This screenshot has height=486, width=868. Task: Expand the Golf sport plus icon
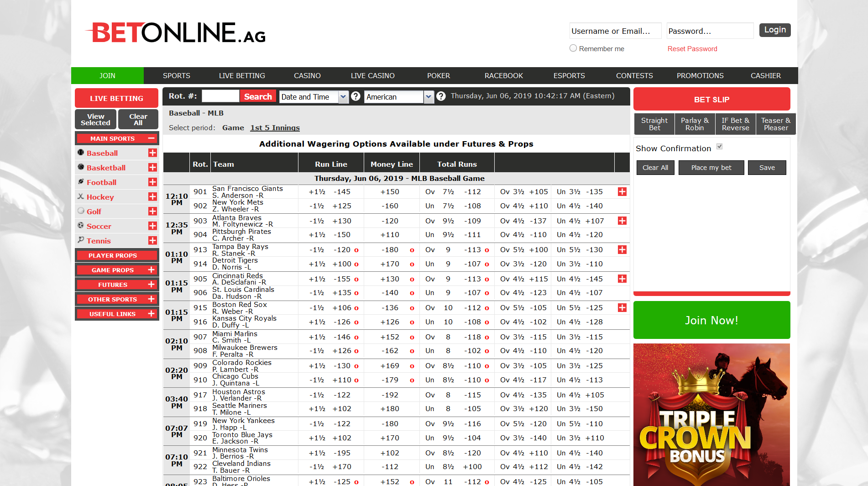pyautogui.click(x=152, y=211)
